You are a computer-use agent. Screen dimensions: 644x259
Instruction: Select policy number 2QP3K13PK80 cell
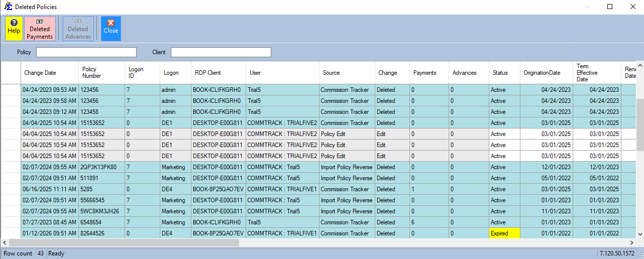pyautogui.click(x=102, y=167)
